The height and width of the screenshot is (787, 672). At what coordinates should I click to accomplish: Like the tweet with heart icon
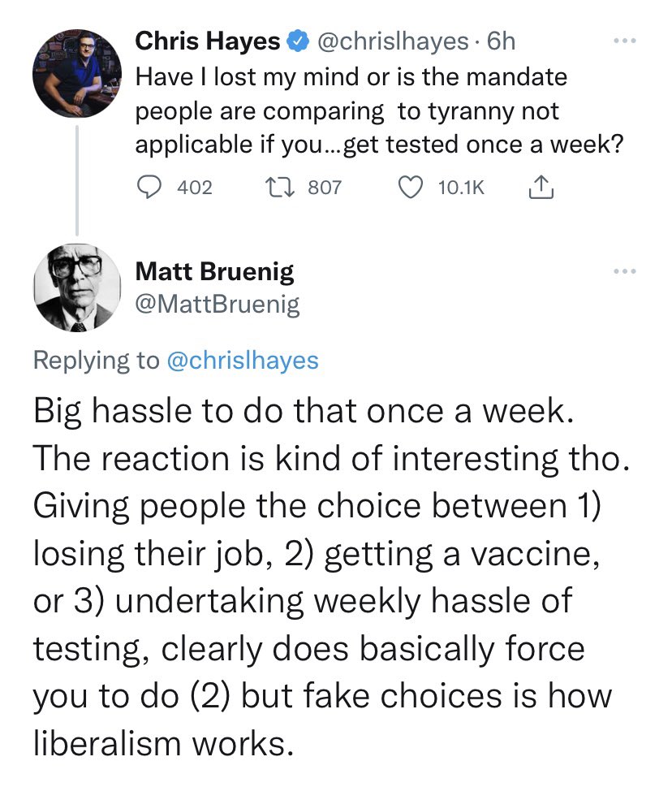pyautogui.click(x=411, y=188)
